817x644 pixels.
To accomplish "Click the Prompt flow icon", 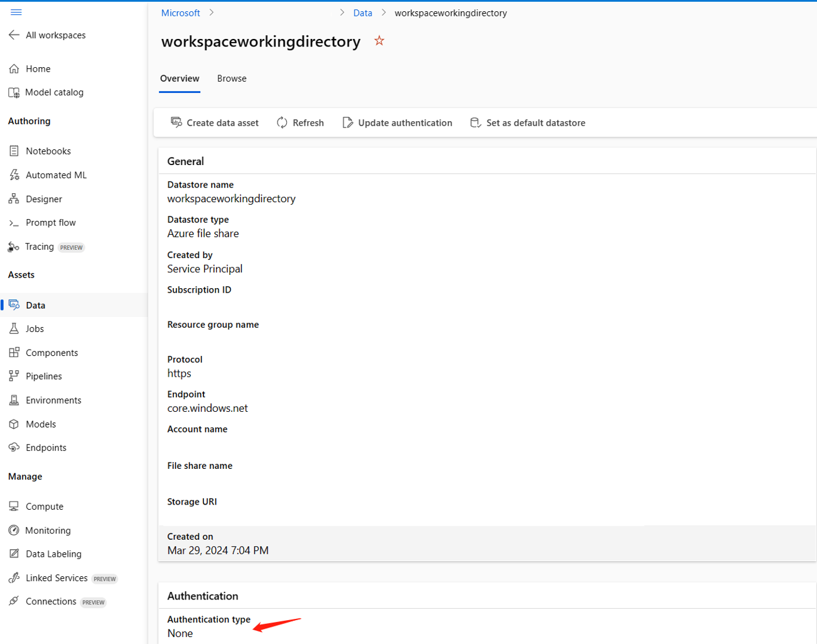I will click(x=14, y=223).
